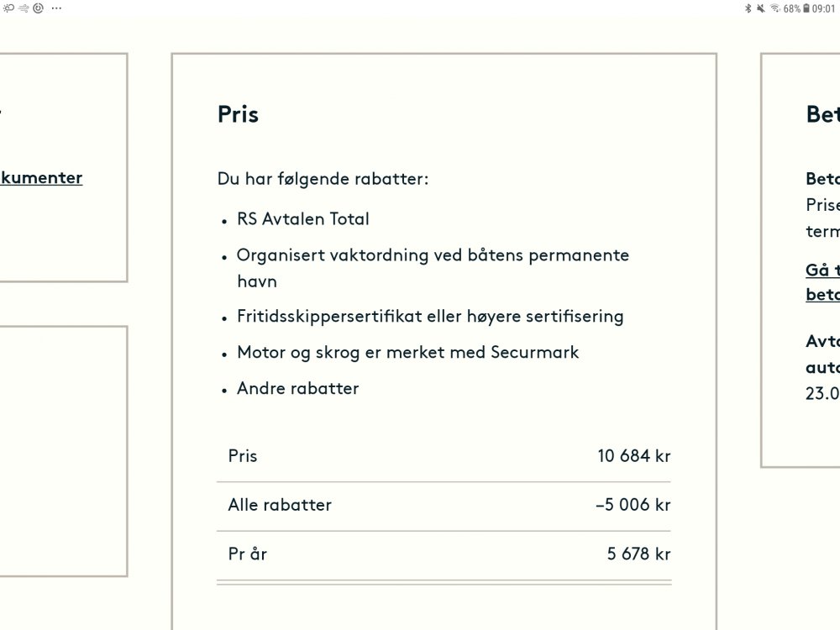Select the 'Motor og skrog' Securmark item
Viewport: 840px width, 630px height.
coord(407,353)
